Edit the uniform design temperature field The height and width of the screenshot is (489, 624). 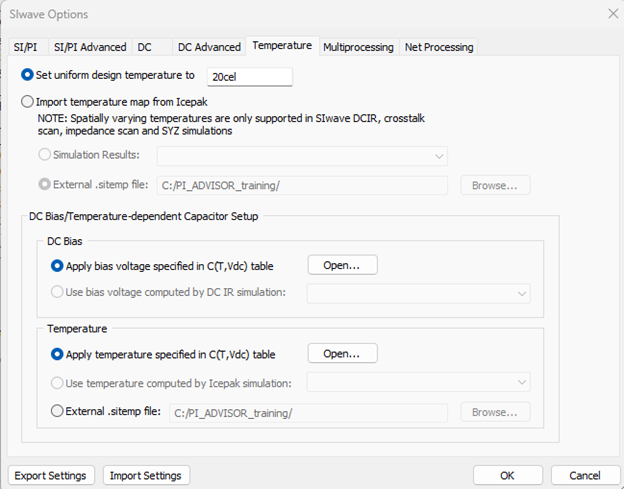tap(249, 77)
